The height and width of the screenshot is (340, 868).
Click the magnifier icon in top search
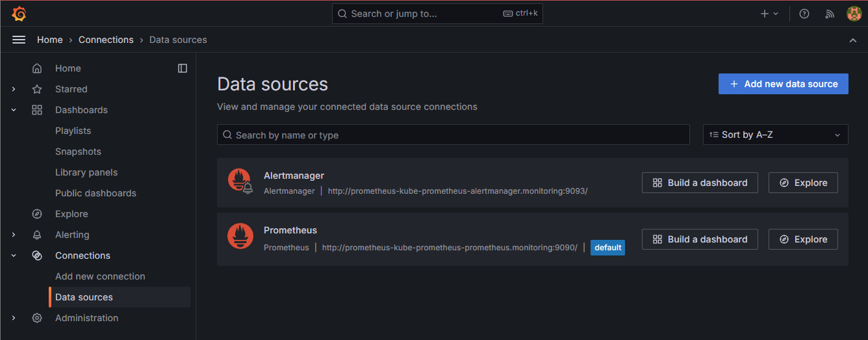point(342,14)
